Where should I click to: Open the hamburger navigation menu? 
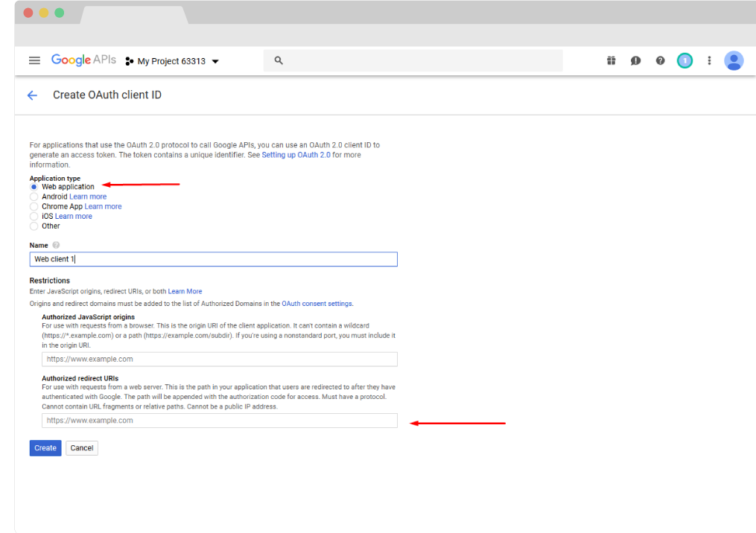click(34, 61)
